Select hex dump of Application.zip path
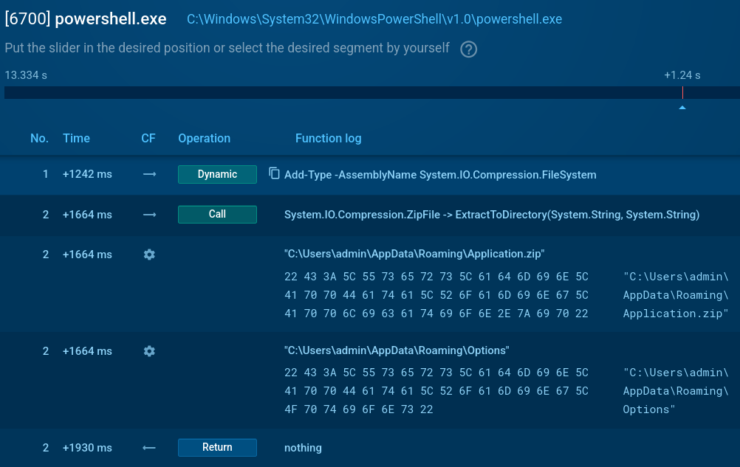This screenshot has height=467, width=740. (437, 294)
